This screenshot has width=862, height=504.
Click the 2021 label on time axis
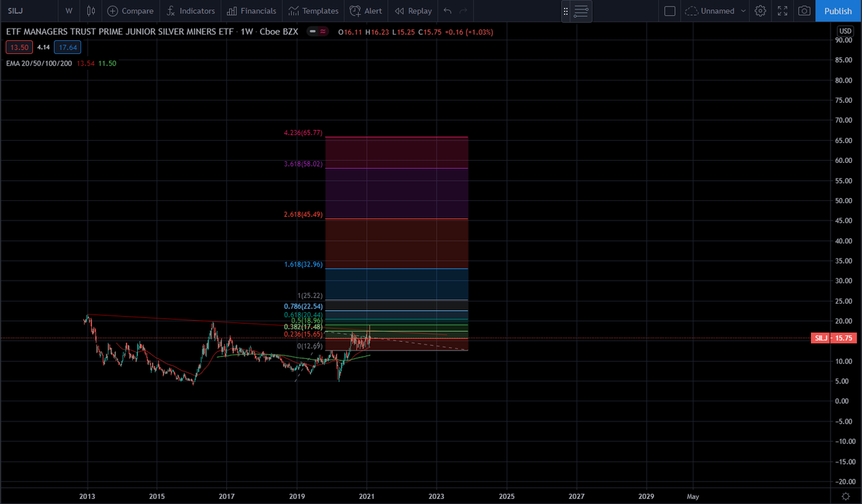point(366,496)
